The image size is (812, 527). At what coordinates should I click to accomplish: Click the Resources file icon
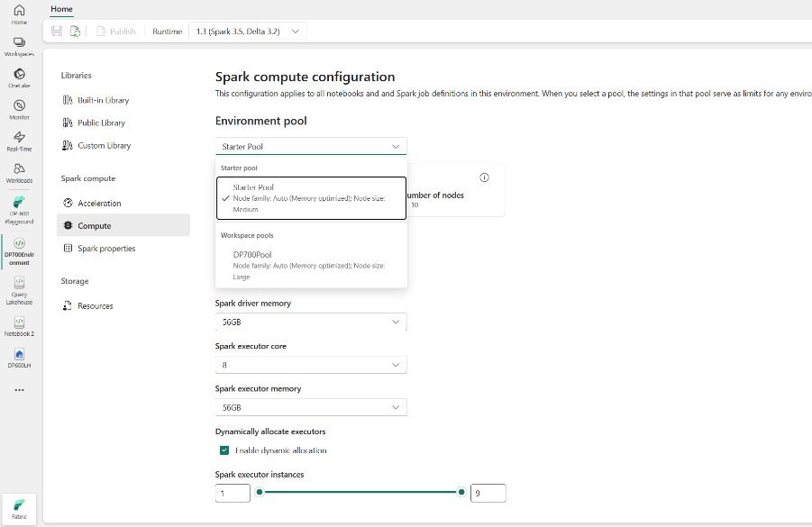point(68,305)
